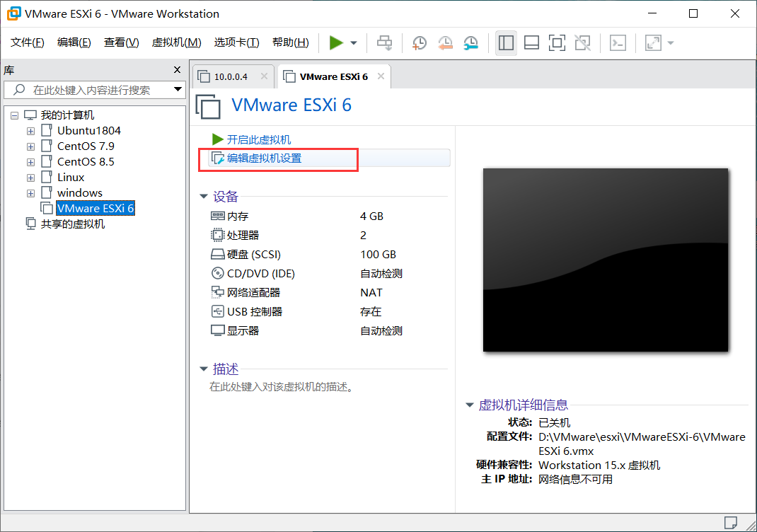Collapse 我的计算机 tree node
The width and height of the screenshot is (757, 532).
(x=14, y=115)
